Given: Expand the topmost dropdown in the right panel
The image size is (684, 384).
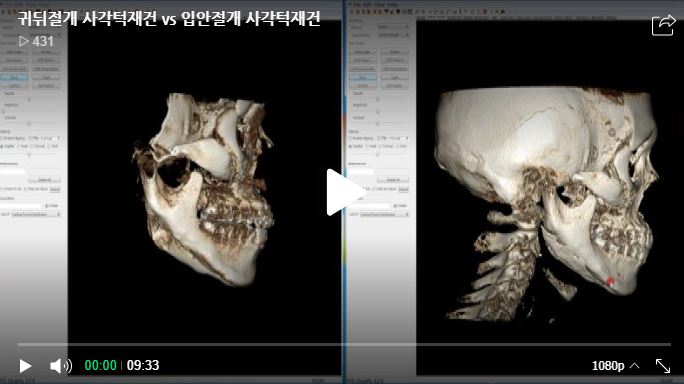Looking at the screenshot, I should tap(393, 27).
